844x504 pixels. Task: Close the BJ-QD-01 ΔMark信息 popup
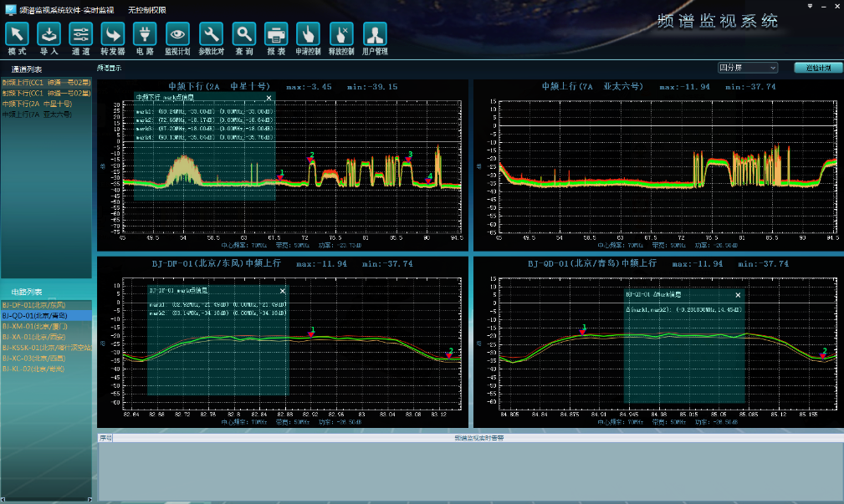click(x=738, y=295)
